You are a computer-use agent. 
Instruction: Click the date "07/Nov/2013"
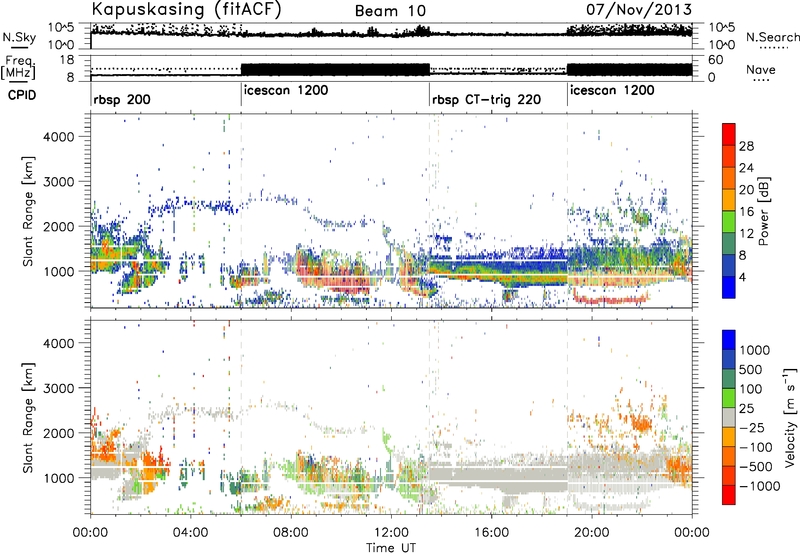pos(639,9)
